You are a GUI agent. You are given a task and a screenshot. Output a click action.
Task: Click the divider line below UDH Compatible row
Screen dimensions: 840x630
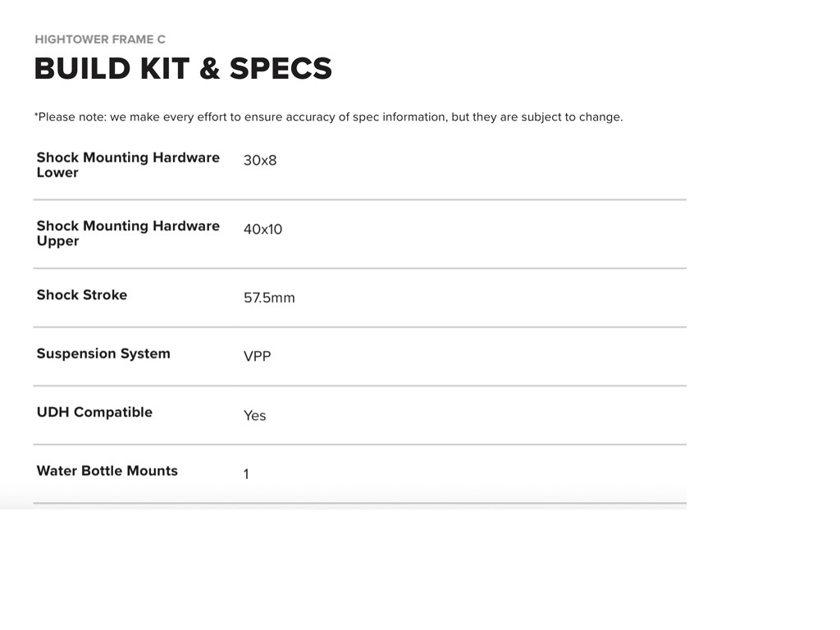point(359,445)
